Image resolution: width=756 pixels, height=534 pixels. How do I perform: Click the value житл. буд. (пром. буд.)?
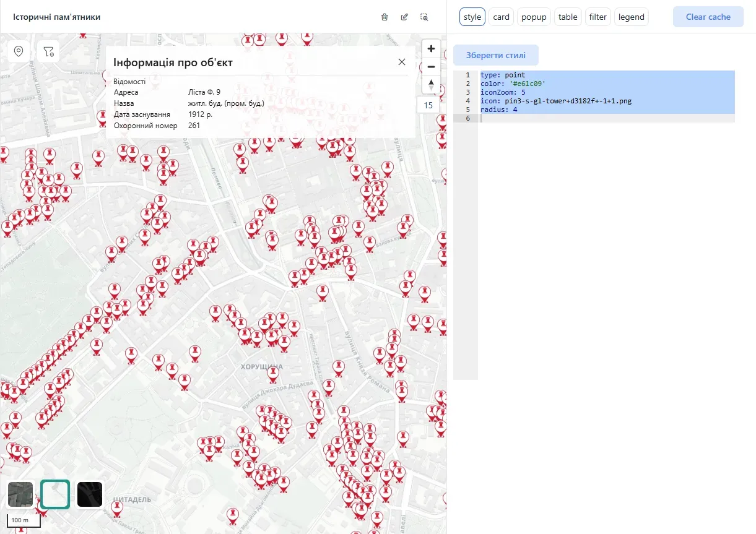227,103
